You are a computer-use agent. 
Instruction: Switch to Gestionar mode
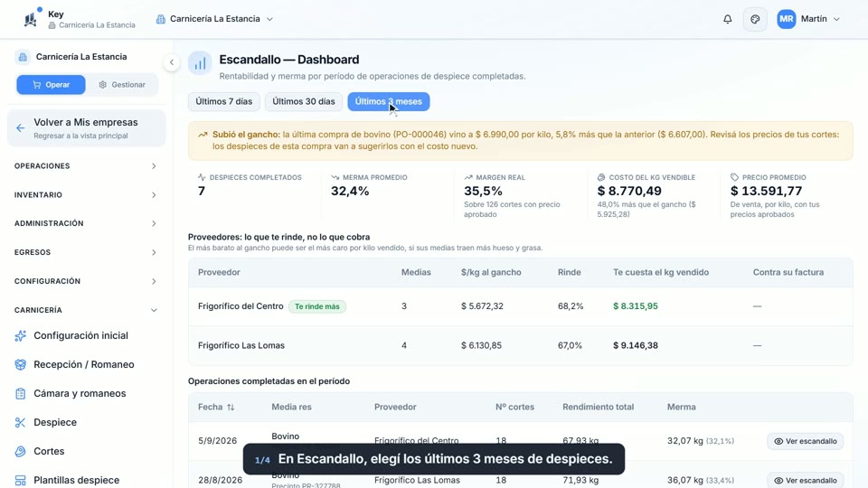click(122, 85)
